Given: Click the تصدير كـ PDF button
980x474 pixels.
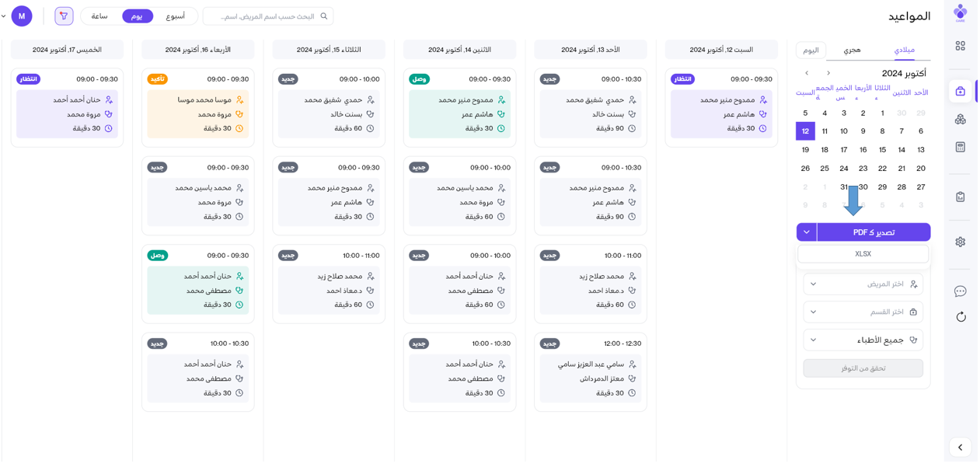Looking at the screenshot, I should (874, 232).
